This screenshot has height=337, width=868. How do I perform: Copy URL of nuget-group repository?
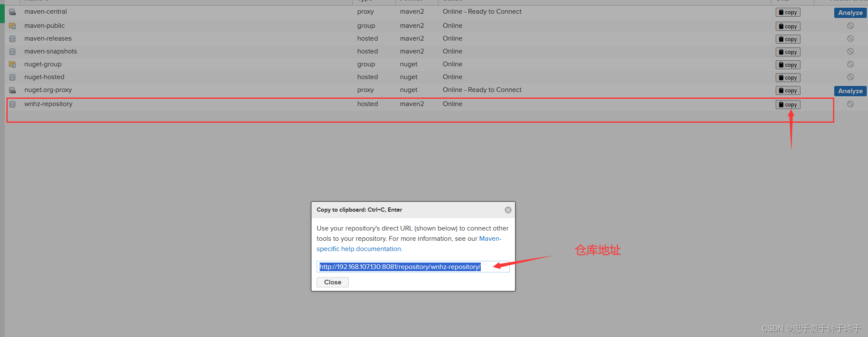[x=788, y=65]
